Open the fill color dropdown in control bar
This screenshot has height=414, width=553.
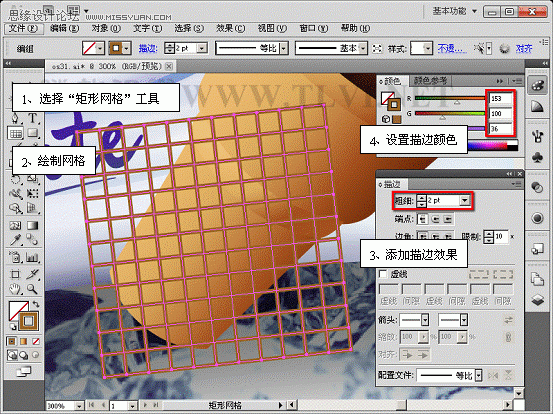click(x=100, y=48)
